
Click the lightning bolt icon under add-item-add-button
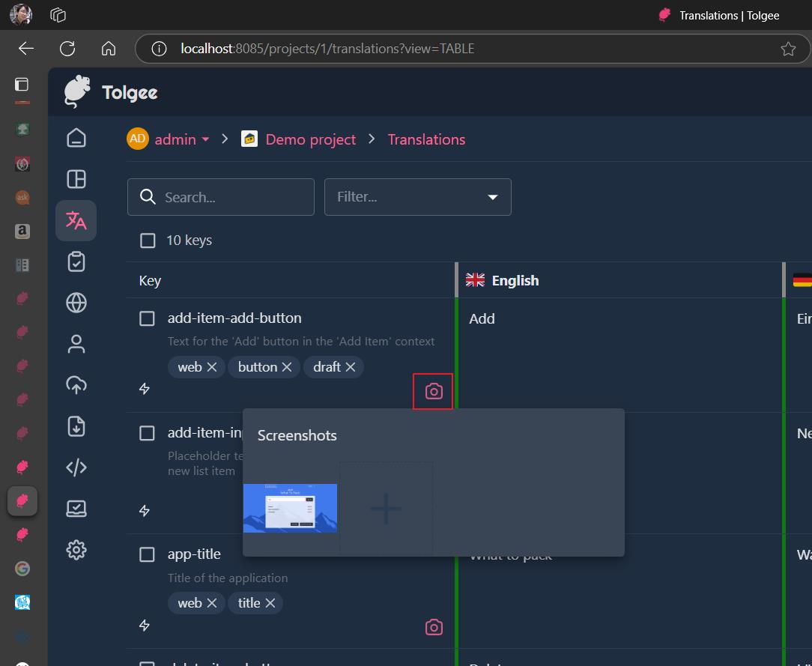[145, 388]
